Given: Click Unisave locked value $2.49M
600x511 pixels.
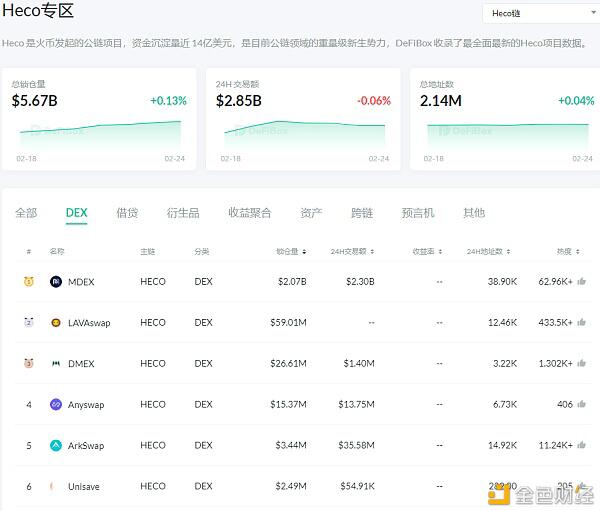Looking at the screenshot, I should pos(291,486).
